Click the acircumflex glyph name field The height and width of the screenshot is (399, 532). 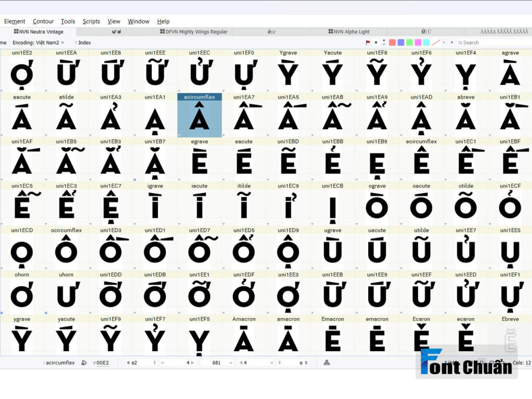(x=60, y=363)
